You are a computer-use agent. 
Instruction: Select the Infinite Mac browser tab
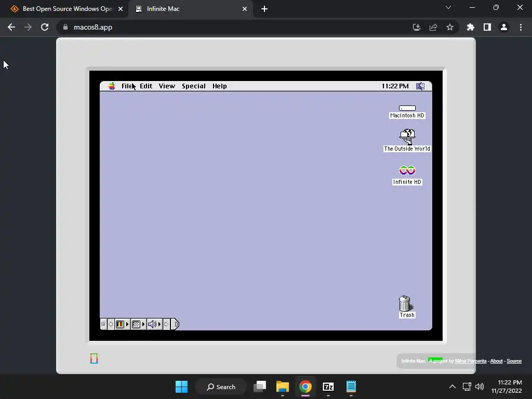190,9
